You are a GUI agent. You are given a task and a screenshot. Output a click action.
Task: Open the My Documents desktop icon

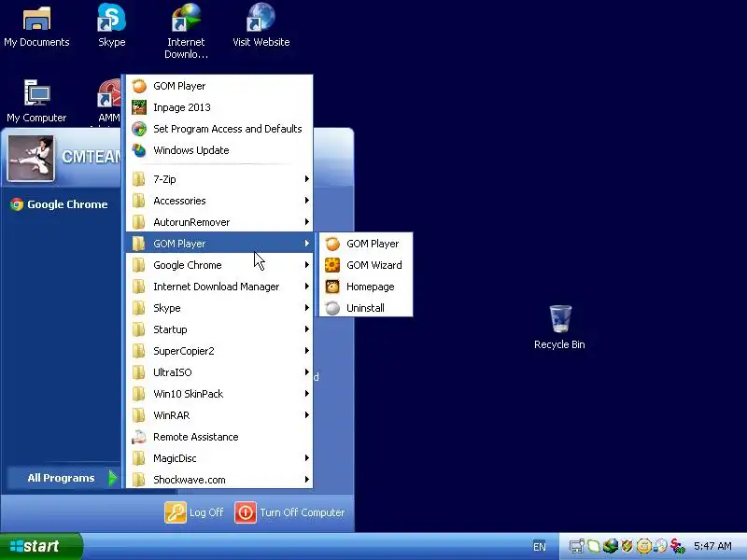[36, 26]
